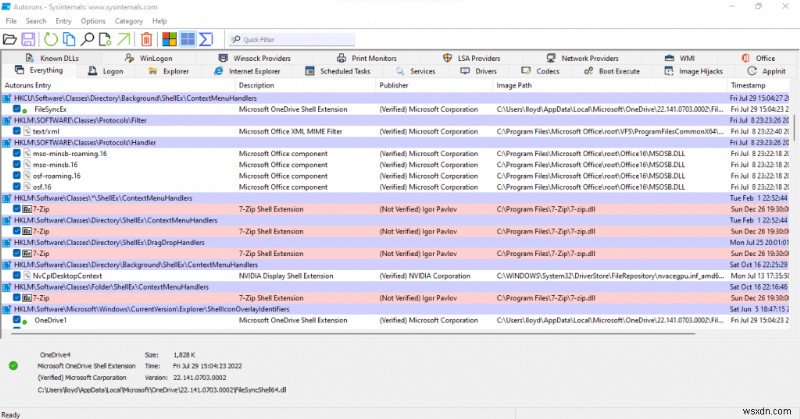
Task: Uncheck the NvCplDesktopContext entry checkbox
Action: tap(17, 276)
